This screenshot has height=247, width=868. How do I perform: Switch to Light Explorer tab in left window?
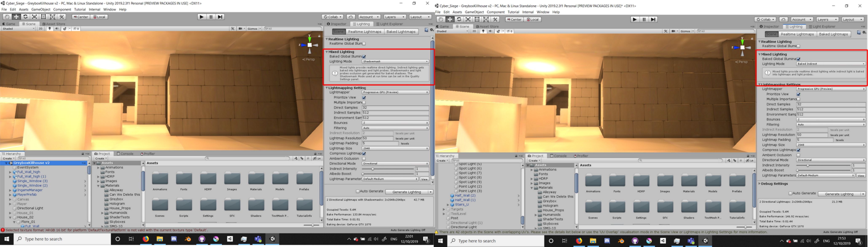389,24
